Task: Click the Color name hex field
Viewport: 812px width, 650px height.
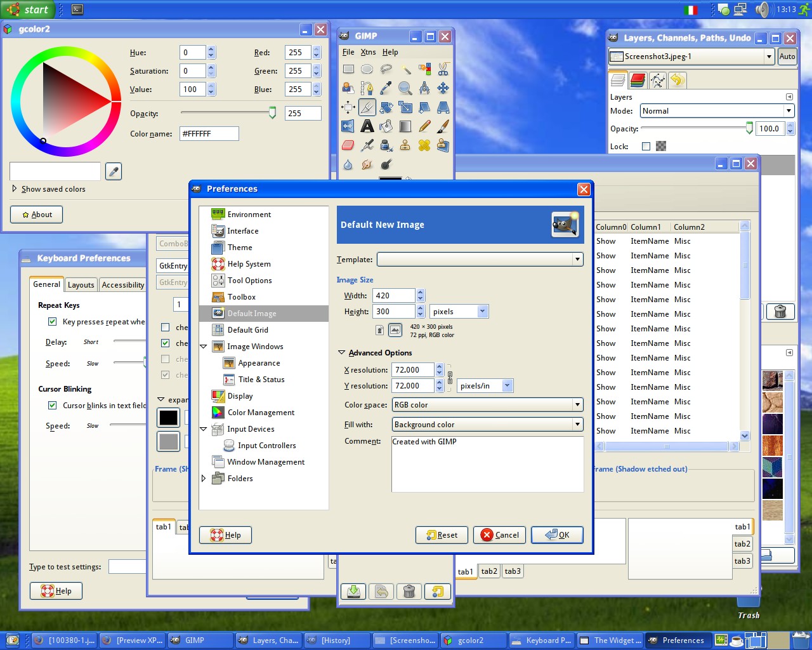Action: point(209,134)
